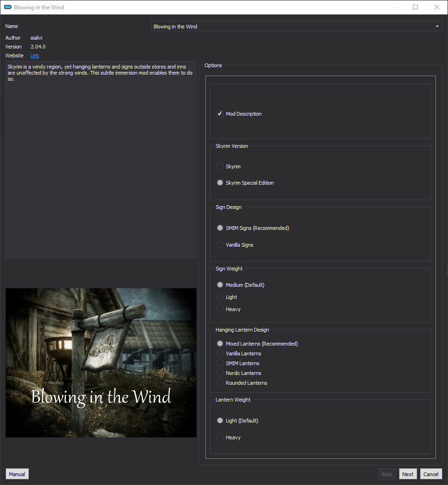The image size is (448, 485).
Task: Click the Sign Weight group label
Action: pos(229,269)
